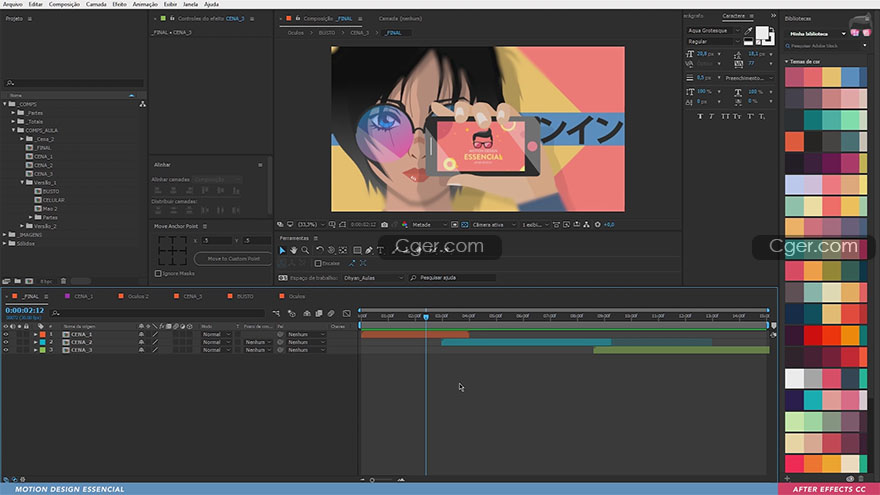Screen dimensions: 880x495
Task: Navigate to Oculos in comp breadcrumb
Action: pos(296,33)
